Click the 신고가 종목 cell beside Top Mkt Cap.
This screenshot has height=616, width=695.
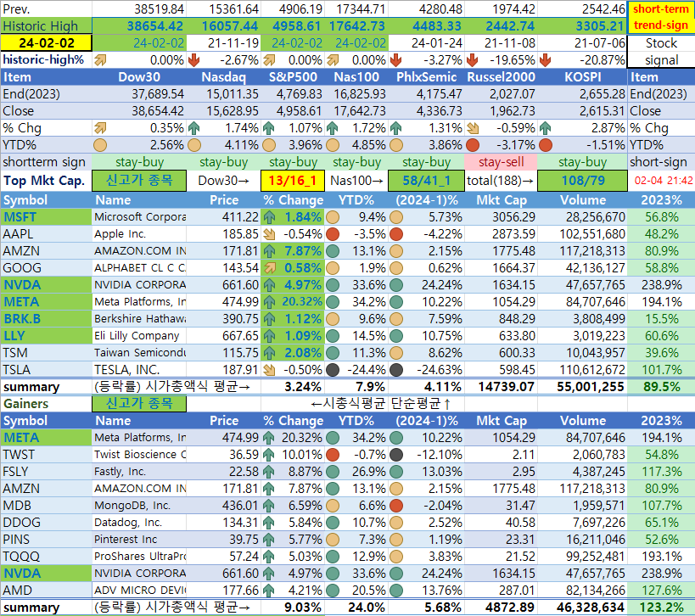139,181
